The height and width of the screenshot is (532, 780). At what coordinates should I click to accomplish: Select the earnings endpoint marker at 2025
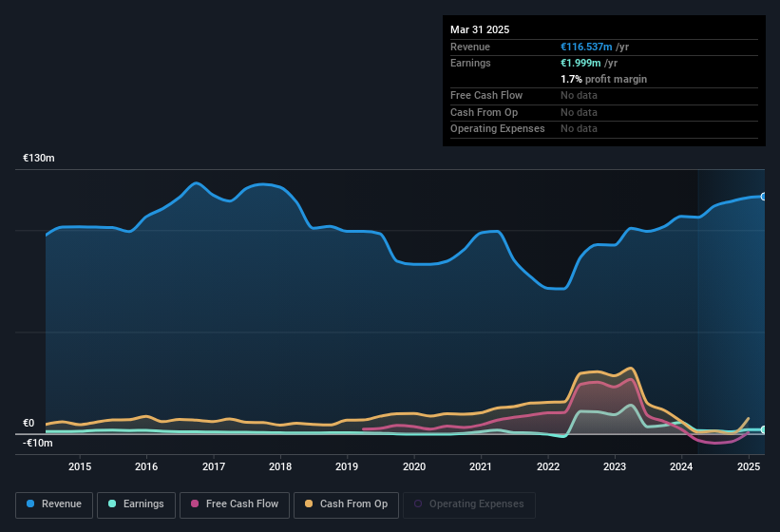764,429
